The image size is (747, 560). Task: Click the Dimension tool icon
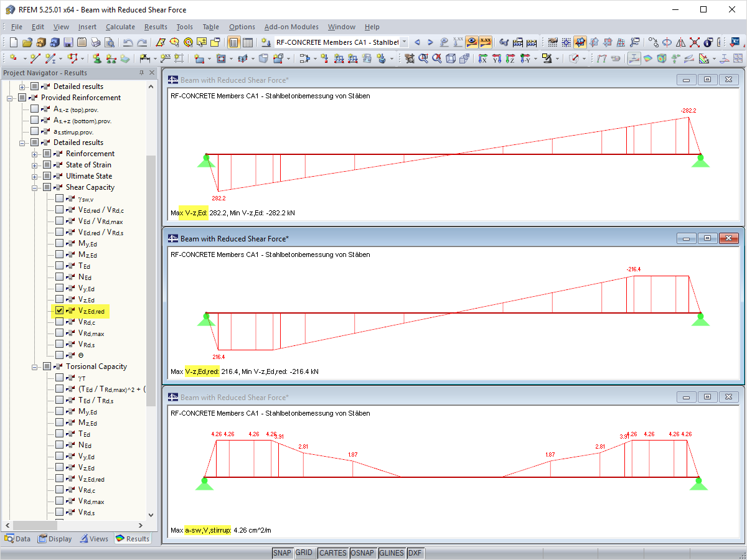144,58
